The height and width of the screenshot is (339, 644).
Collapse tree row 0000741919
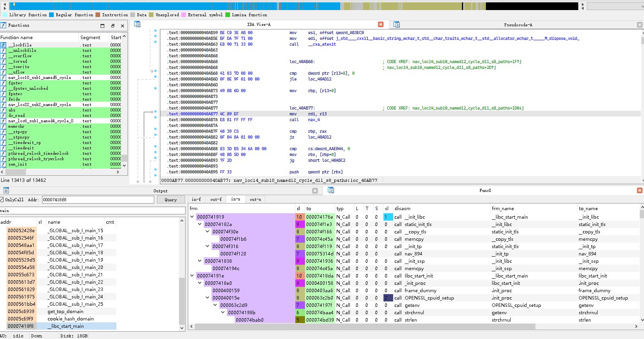point(192,217)
